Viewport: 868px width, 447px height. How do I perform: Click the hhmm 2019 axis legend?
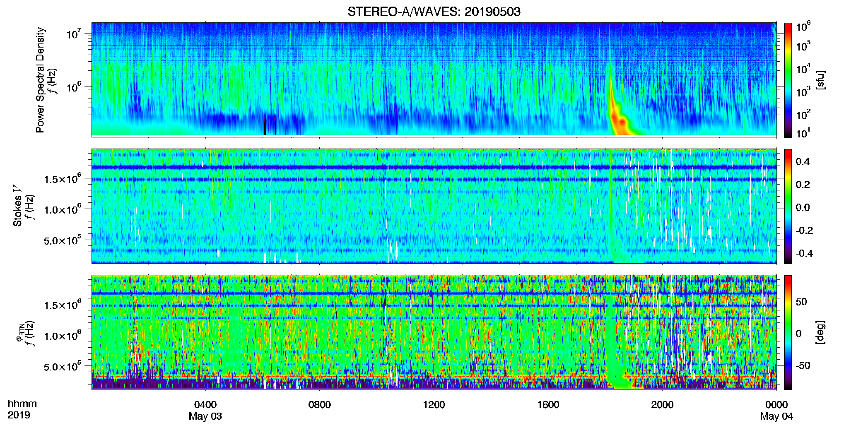pos(22,409)
